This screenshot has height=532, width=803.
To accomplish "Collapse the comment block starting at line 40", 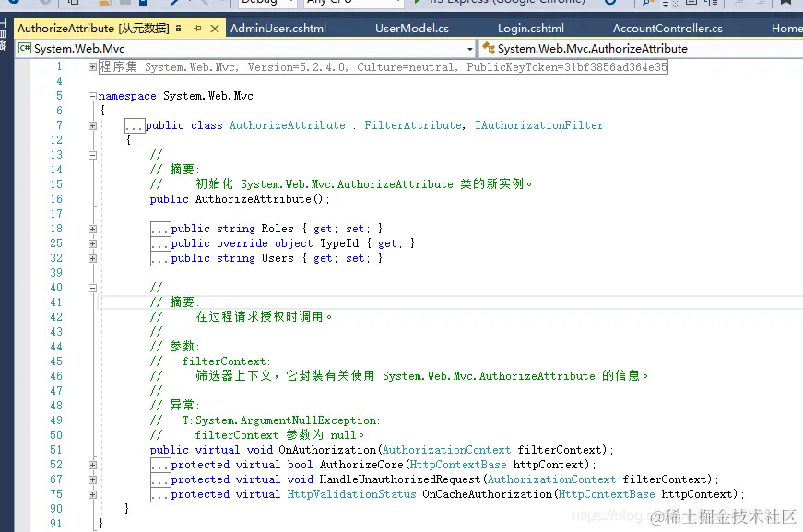I will point(93,288).
